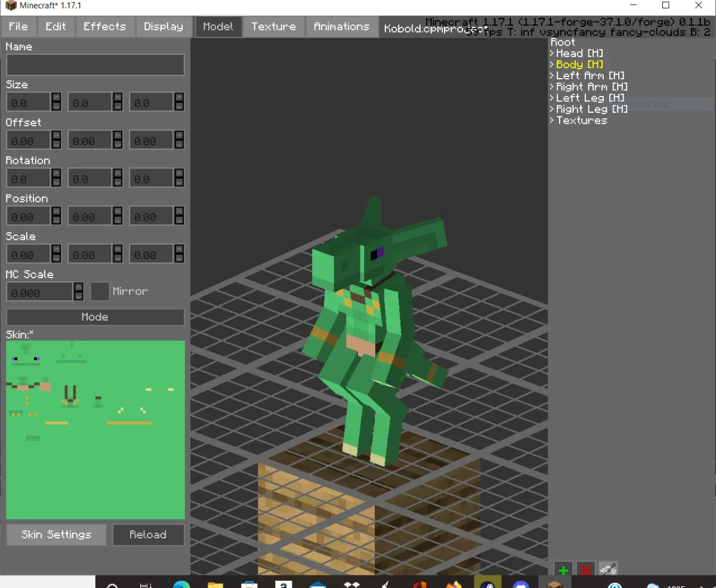Open Discord from the taskbar
716x588 pixels.
(x=521, y=583)
